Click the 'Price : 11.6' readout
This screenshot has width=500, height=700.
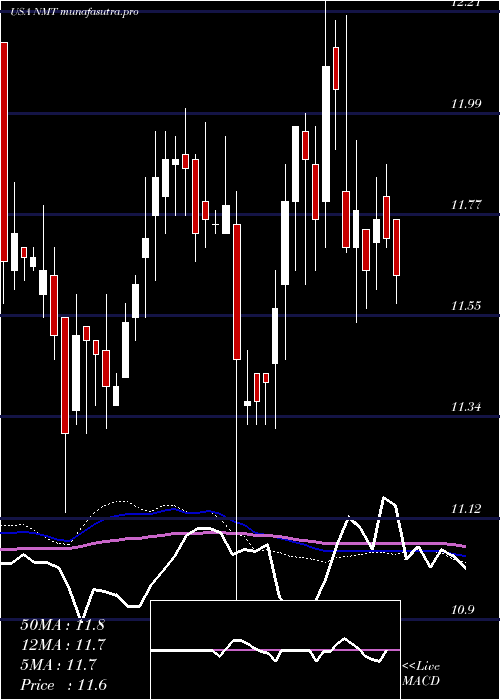coord(63,685)
